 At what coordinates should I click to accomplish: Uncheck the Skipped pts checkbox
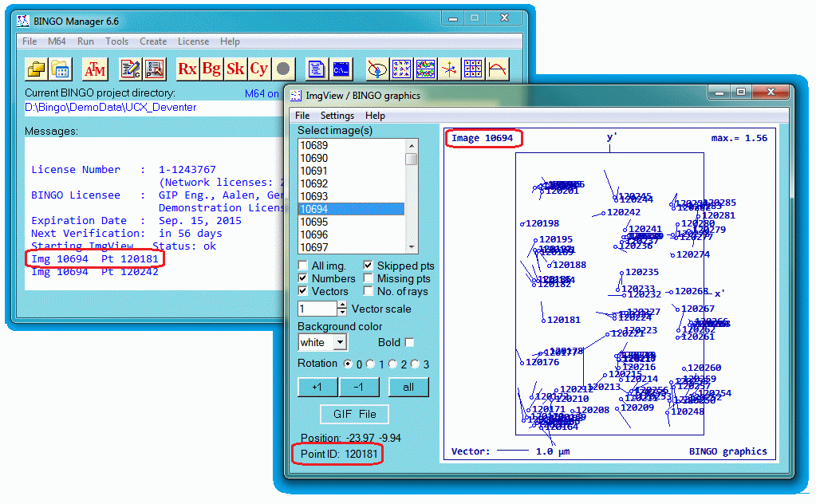[x=368, y=266]
